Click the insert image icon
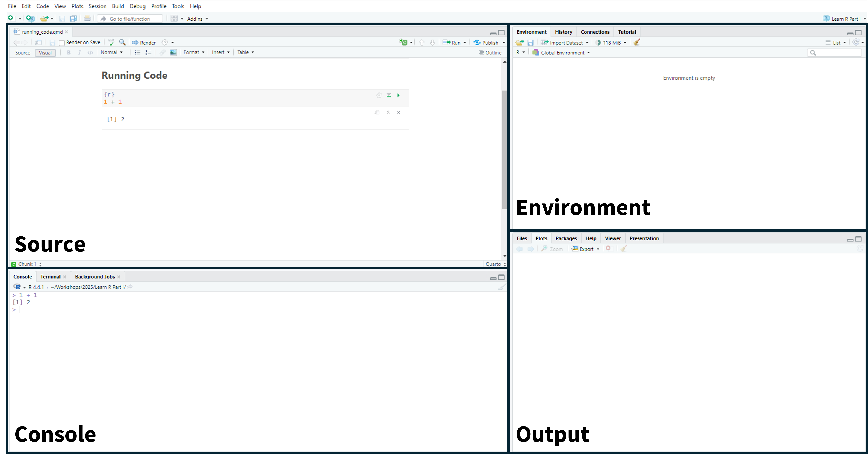This screenshot has width=868, height=462. 173,52
